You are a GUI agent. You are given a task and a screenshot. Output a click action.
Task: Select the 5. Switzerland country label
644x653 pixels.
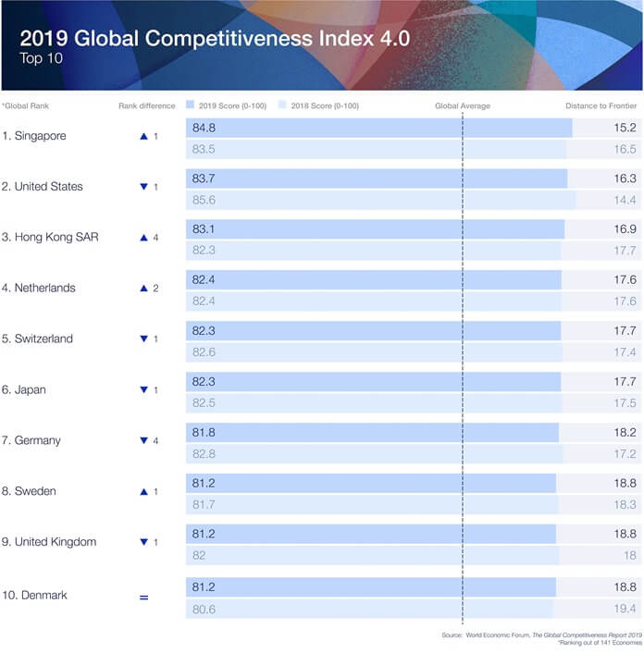37,339
